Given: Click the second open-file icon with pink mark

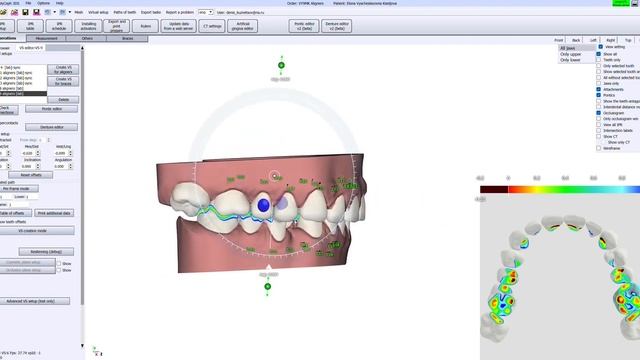Looking at the screenshot, I should click(x=14, y=12).
